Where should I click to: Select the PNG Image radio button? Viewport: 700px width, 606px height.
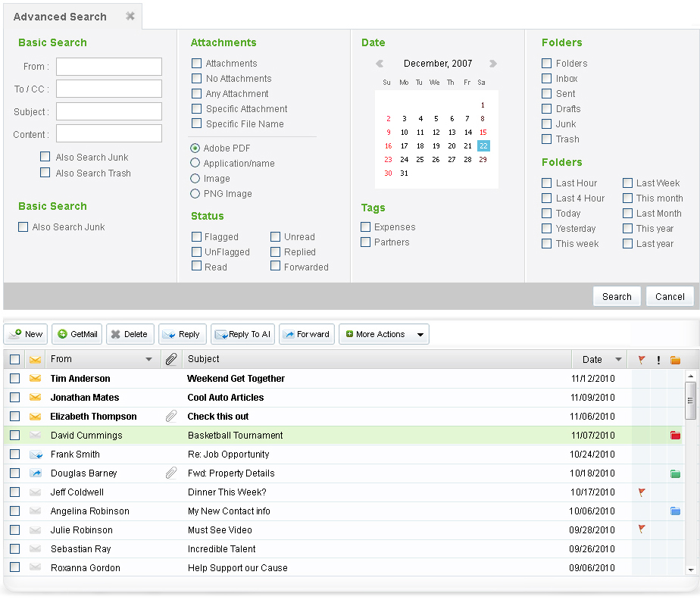pos(195,193)
